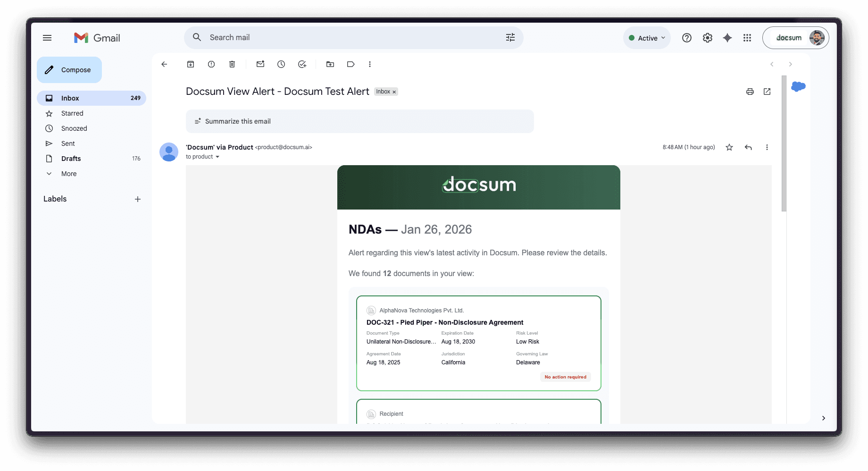The image size is (868, 471).
Task: Click the sender address product@docsum.ai
Action: click(284, 147)
